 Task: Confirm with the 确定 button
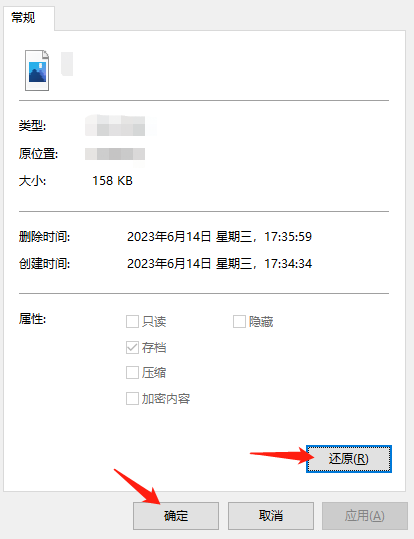tap(176, 516)
